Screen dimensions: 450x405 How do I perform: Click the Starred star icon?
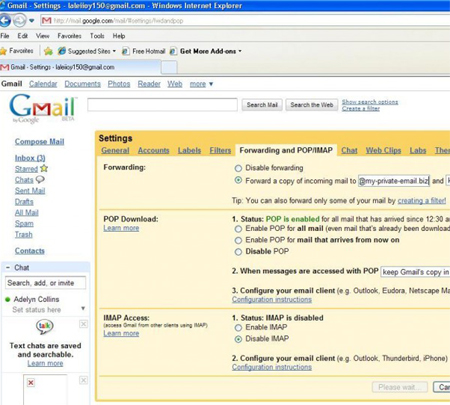pyautogui.click(x=44, y=168)
